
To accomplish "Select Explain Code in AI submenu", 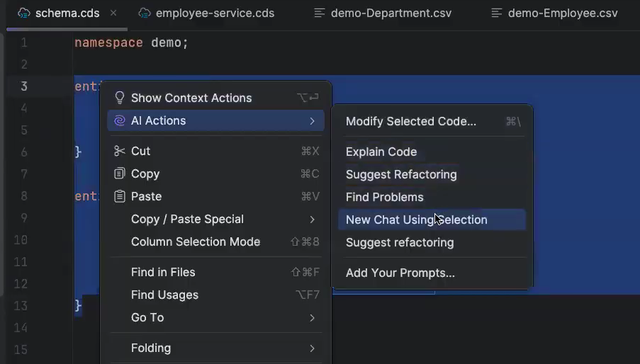I will point(432,152).
